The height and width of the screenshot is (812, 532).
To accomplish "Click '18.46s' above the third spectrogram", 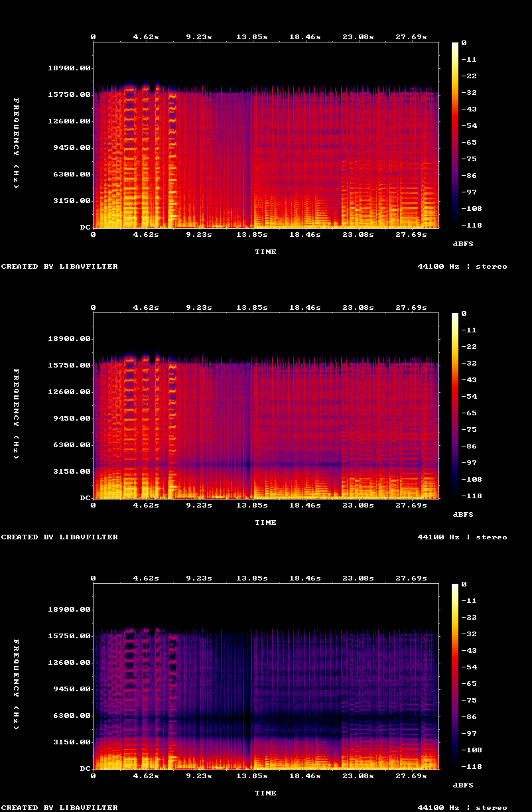I will (x=305, y=578).
